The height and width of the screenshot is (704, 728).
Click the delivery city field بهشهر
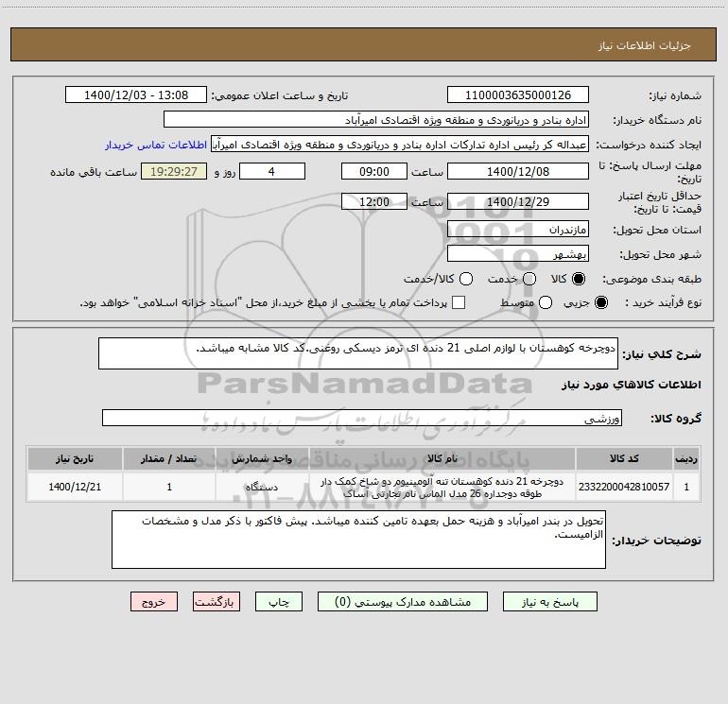(x=518, y=253)
